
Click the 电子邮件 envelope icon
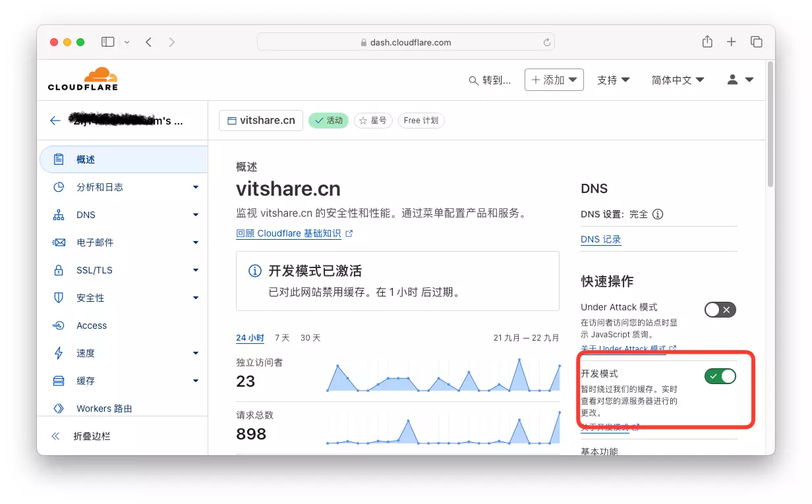pyautogui.click(x=59, y=242)
